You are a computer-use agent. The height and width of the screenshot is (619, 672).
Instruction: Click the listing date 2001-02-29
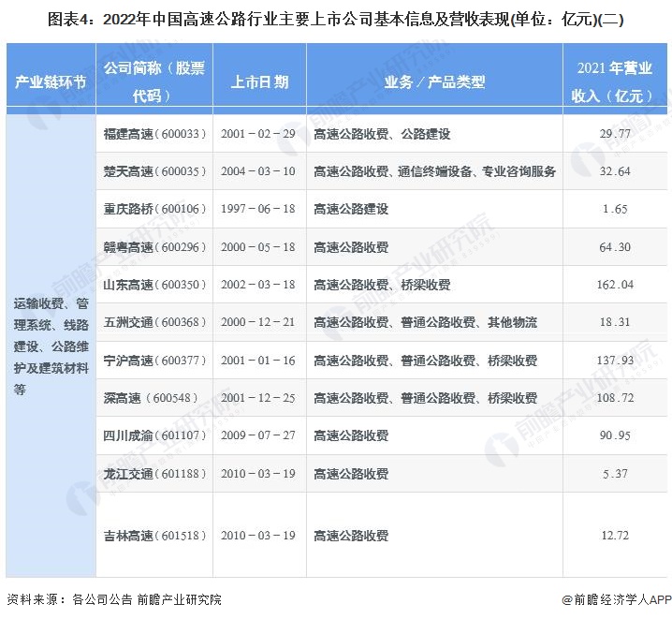pos(258,134)
